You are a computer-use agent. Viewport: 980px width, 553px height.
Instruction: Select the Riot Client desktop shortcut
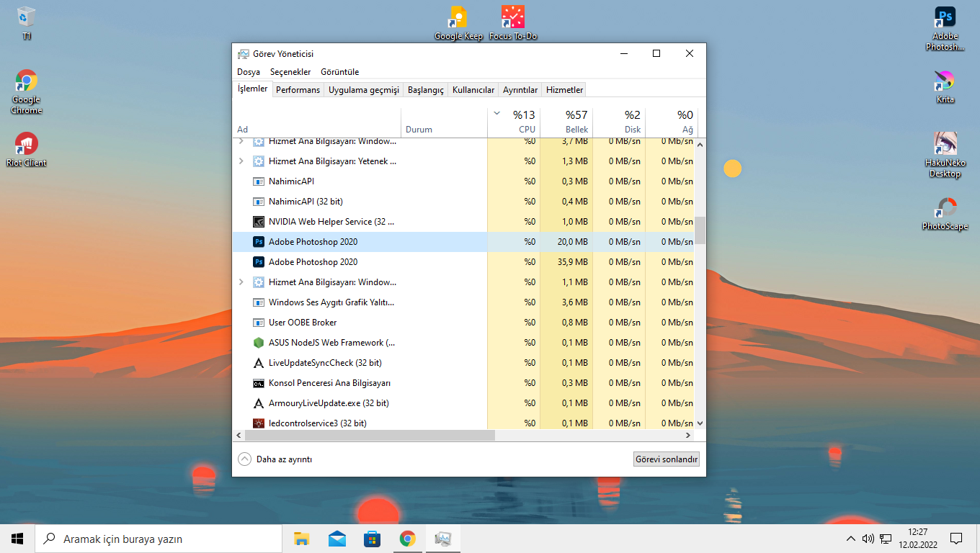pyautogui.click(x=27, y=145)
